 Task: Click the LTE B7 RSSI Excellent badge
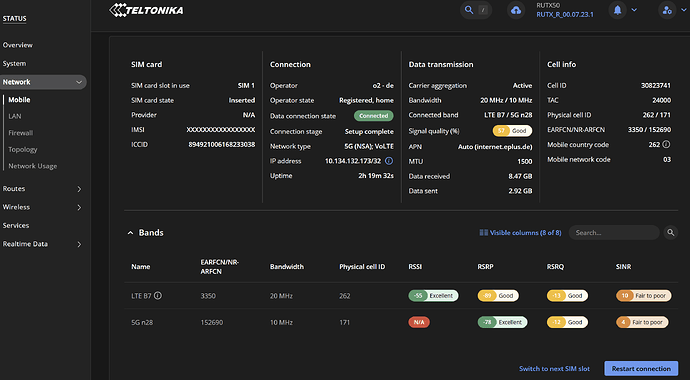(x=433, y=296)
